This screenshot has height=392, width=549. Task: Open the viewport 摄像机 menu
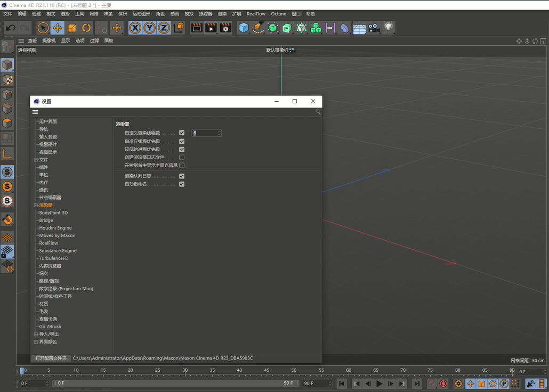coord(49,40)
